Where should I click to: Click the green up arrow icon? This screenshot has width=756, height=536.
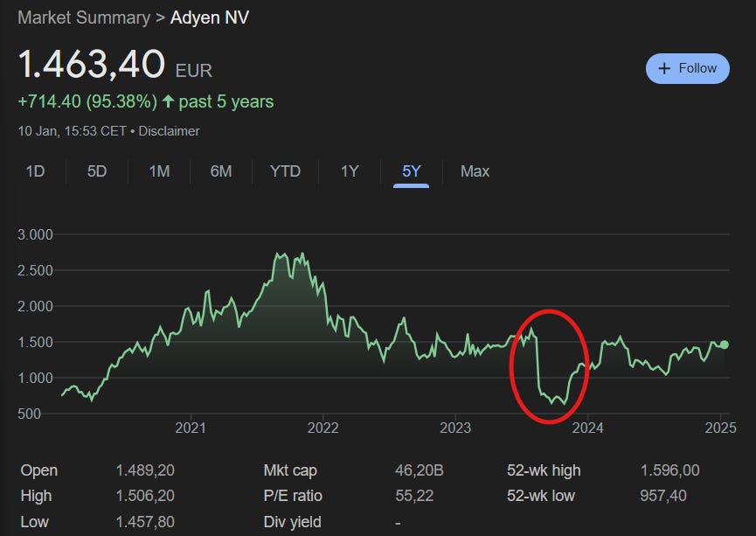coord(168,101)
